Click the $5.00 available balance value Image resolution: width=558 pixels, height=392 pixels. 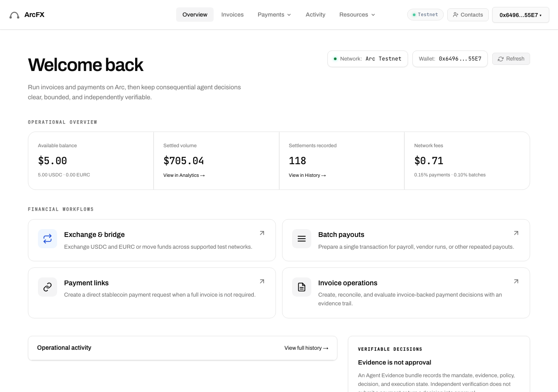tap(53, 161)
